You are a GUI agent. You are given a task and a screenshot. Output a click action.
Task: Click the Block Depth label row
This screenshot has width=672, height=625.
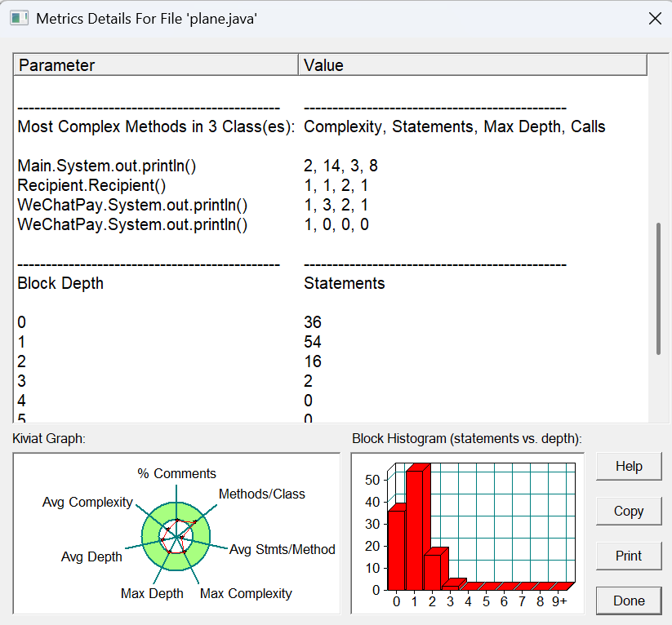tap(60, 284)
